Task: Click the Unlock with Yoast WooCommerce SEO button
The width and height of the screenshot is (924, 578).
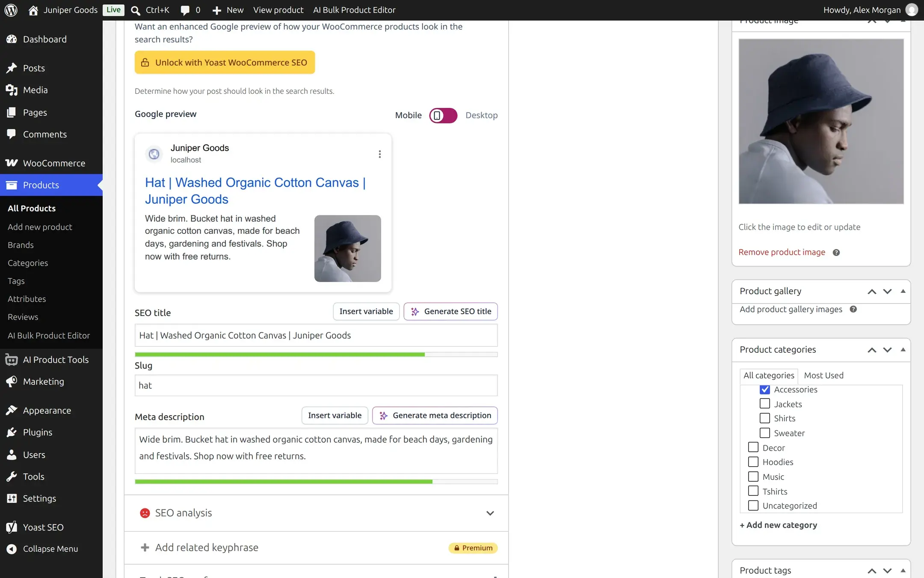Action: [225, 63]
